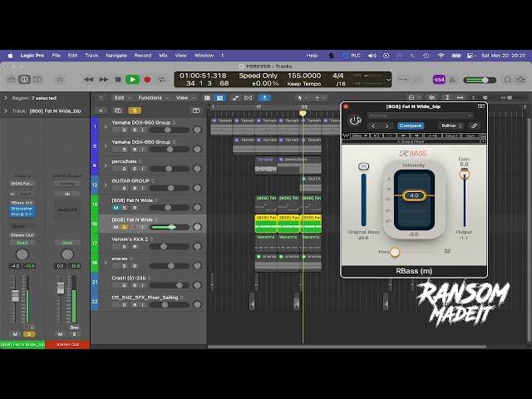Toggle Solo on selected [808] Fat N Wide track
The image size is (532, 399).
(x=124, y=227)
